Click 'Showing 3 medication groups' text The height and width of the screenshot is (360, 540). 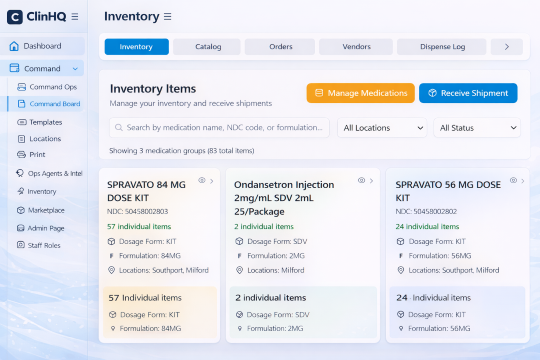pyautogui.click(x=181, y=151)
